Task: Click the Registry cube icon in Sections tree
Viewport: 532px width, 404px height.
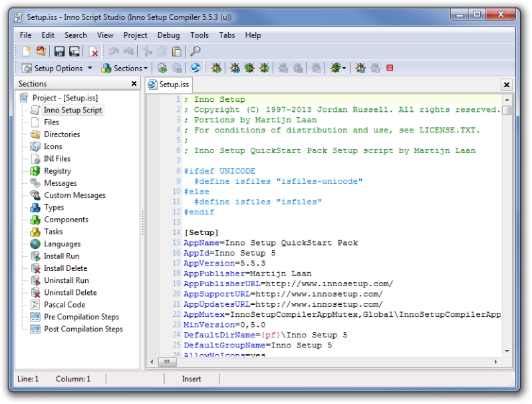Action: pos(35,171)
